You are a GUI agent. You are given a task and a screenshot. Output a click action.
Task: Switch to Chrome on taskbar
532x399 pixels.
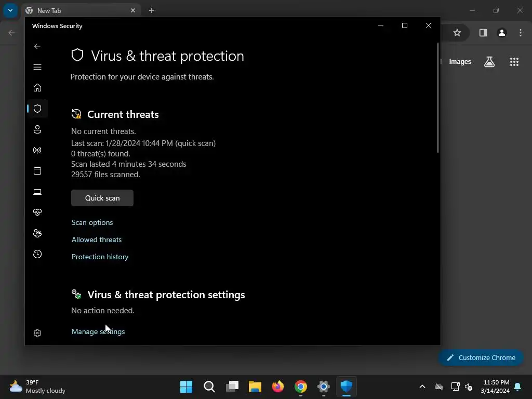point(301,387)
